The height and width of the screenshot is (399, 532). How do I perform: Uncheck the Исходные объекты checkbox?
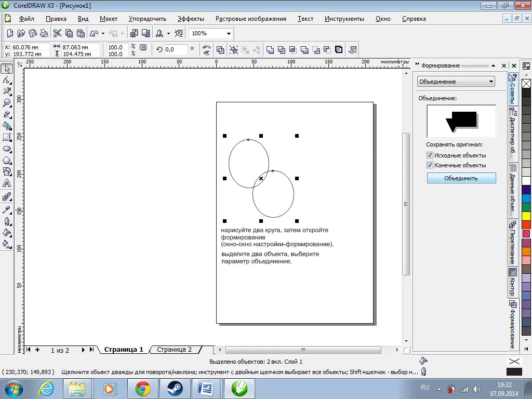click(x=430, y=155)
